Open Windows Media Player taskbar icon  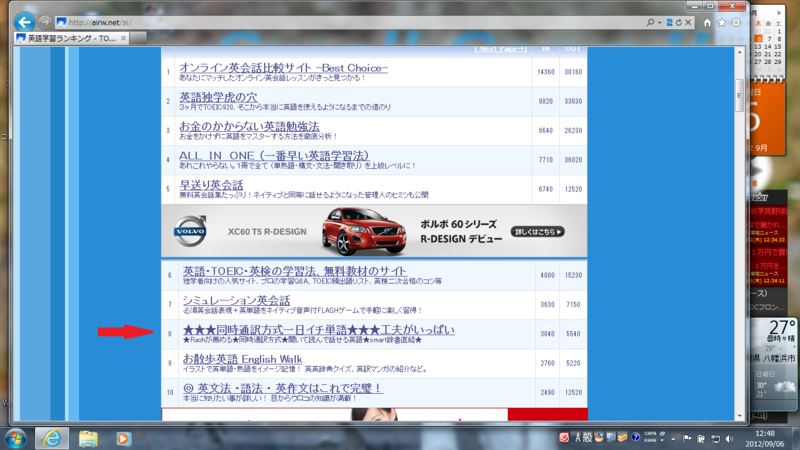123,439
